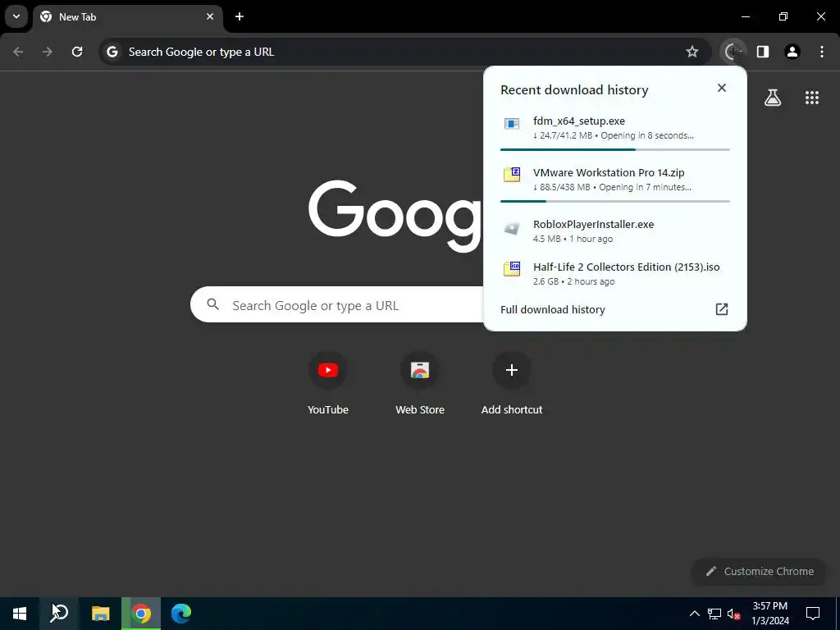Click the RobloxPlayerInstaller.exe file icon
This screenshot has width=840, height=630.
(x=512, y=229)
